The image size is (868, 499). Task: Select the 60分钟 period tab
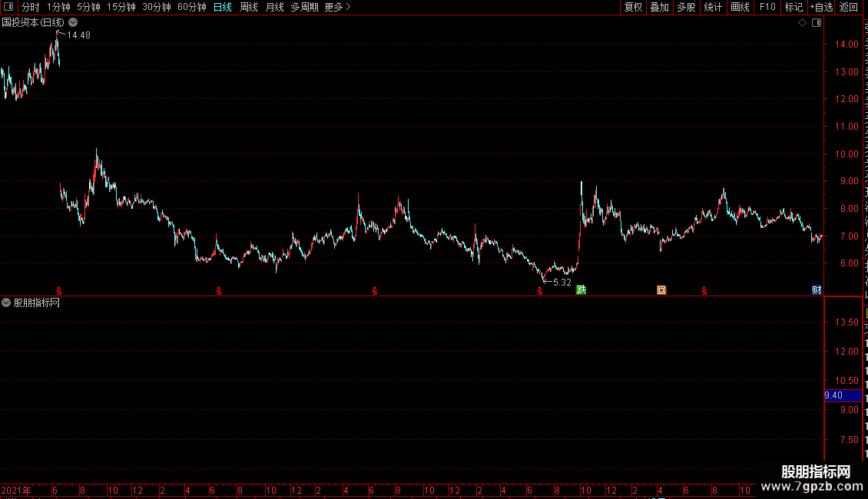[191, 7]
